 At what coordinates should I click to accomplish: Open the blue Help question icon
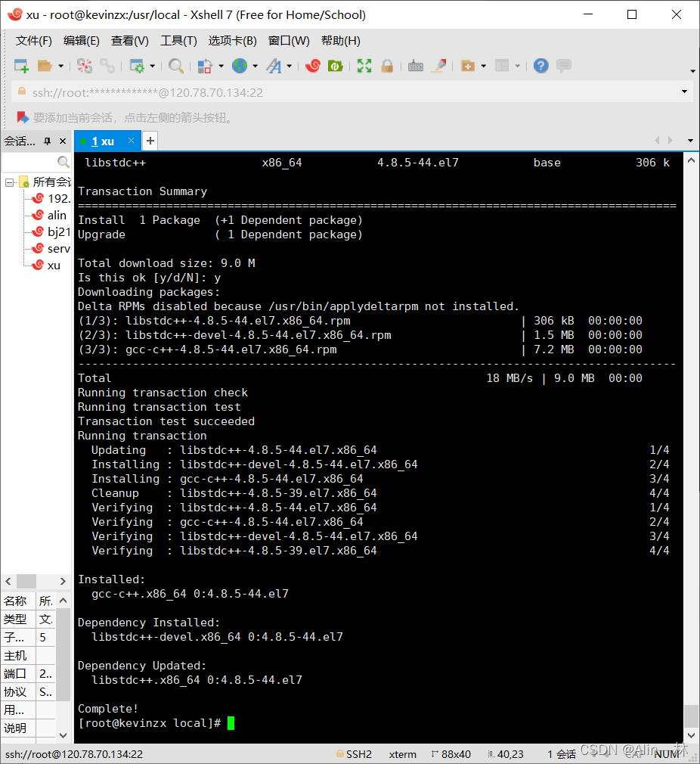pos(540,66)
